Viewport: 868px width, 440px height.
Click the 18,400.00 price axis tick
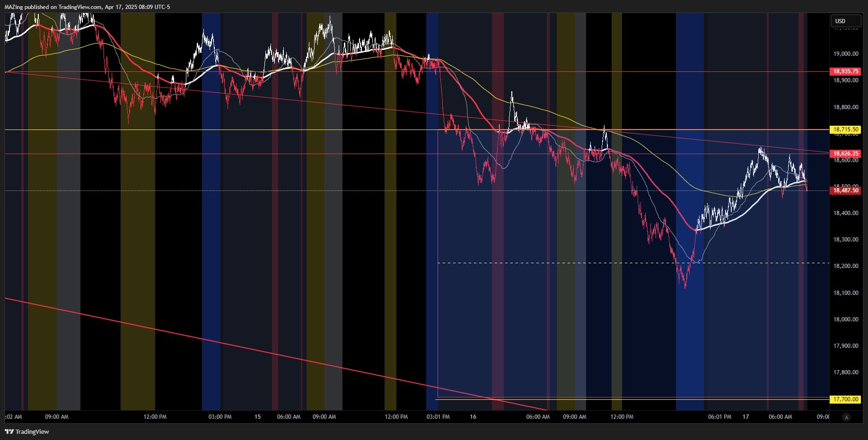(846, 213)
